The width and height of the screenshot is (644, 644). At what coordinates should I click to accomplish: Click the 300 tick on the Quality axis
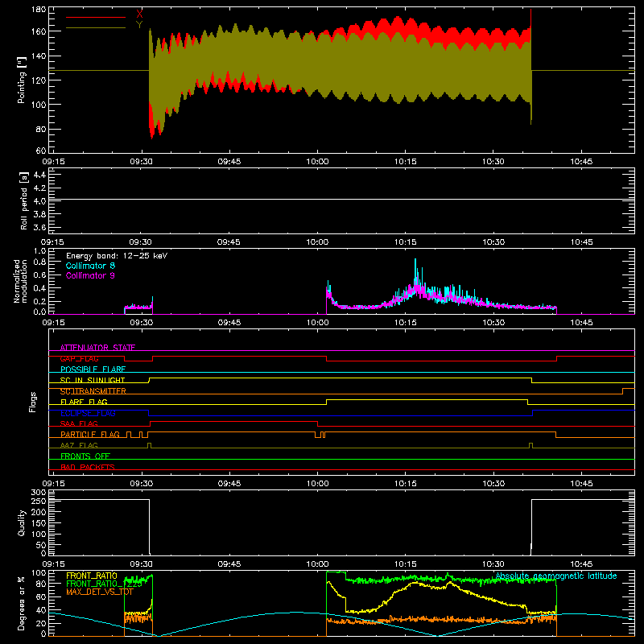pyautogui.click(x=39, y=492)
